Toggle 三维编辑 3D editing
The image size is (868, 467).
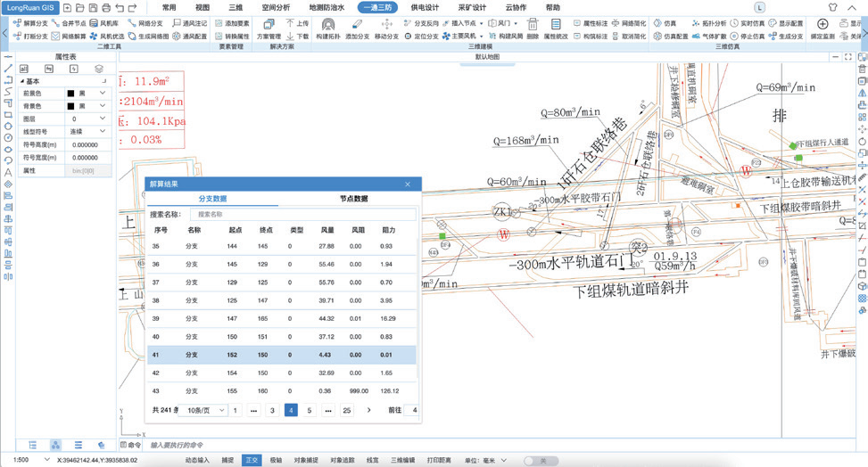(403, 460)
